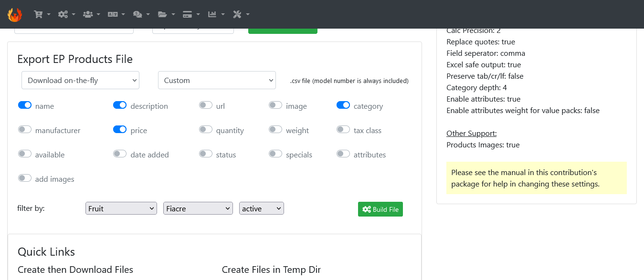
Task: Click the Category depth: 4 setting text
Action: click(x=476, y=87)
